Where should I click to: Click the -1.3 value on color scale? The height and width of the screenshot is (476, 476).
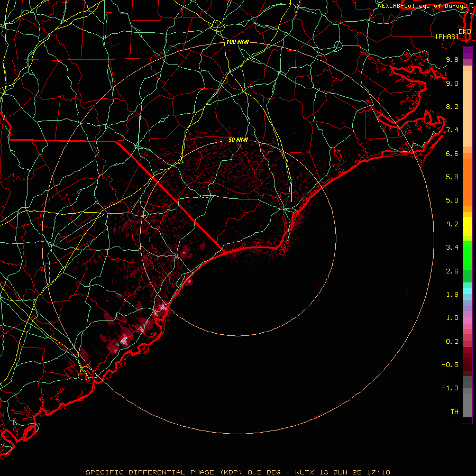[450, 388]
